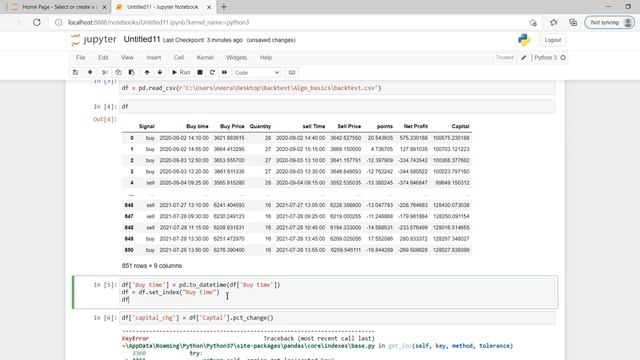Image resolution: width=640 pixels, height=360 pixels.
Task: Click the Not syncing profile button
Action: (609, 22)
